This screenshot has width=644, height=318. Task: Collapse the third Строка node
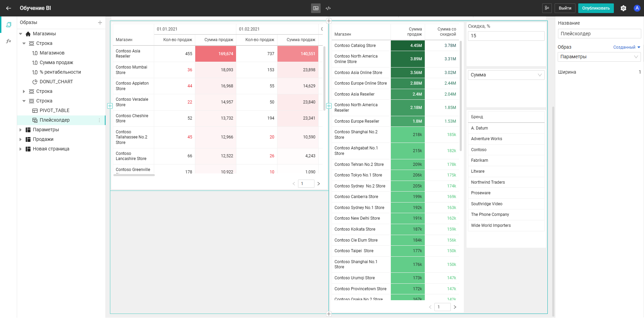point(24,101)
